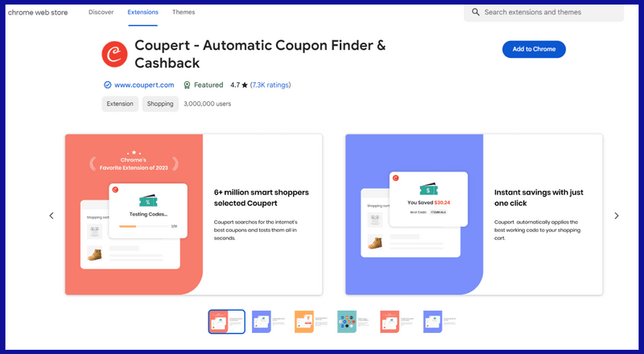Advance carousel with right arrow

[x=617, y=216]
